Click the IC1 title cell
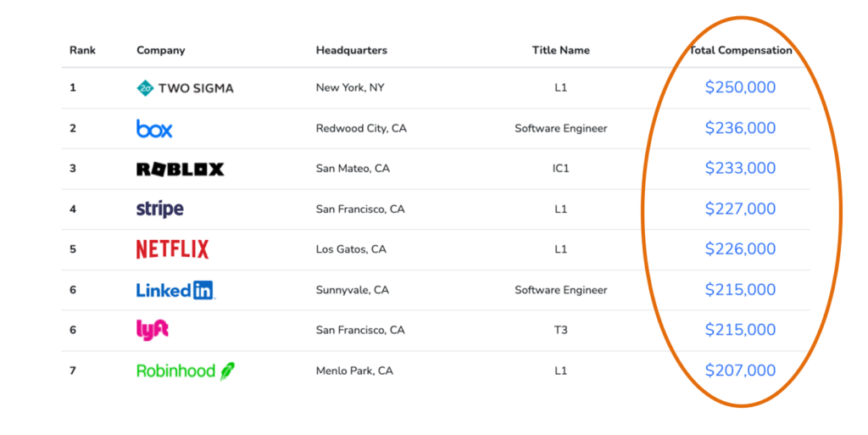The image size is (868, 435). point(561,168)
